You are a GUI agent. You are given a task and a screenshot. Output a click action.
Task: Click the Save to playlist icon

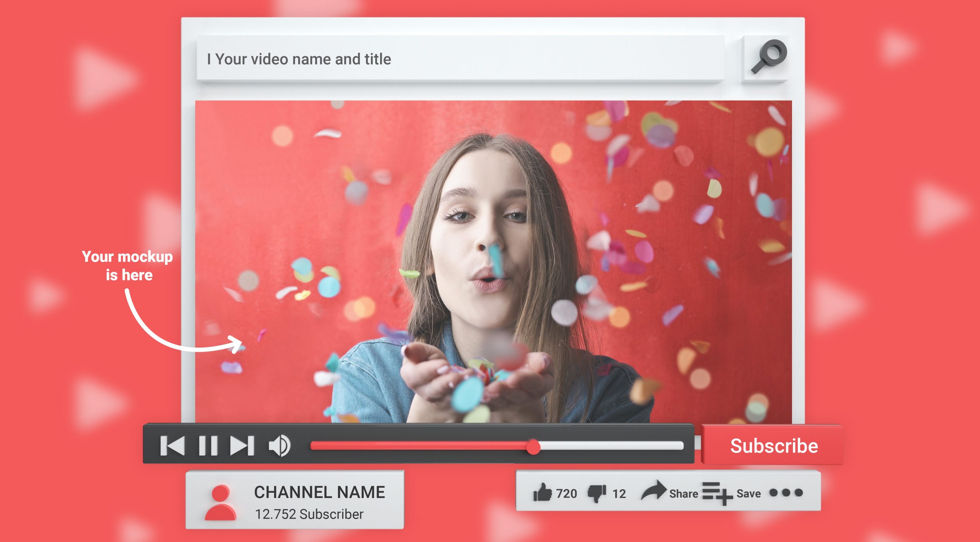click(x=717, y=494)
